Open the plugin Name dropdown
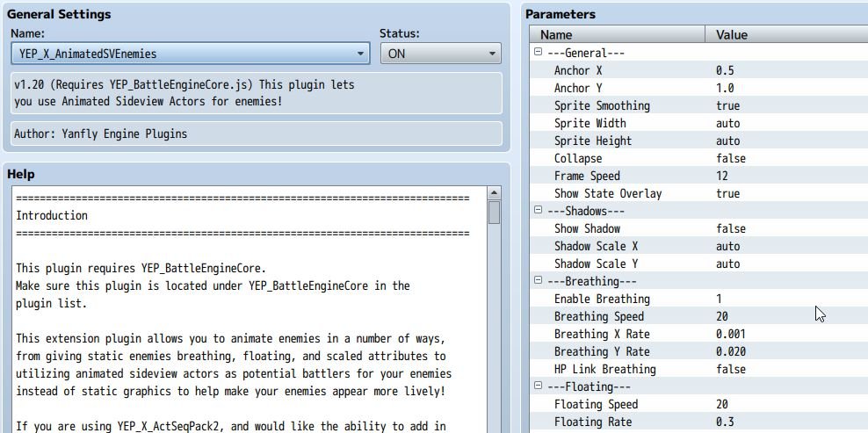Image resolution: width=868 pixels, height=433 pixels. pos(190,54)
